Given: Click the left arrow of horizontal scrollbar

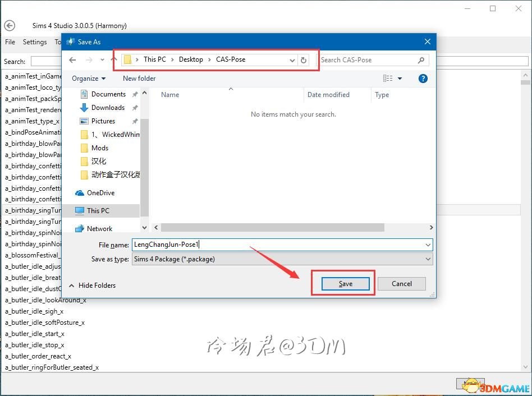Looking at the screenshot, I should (156, 228).
